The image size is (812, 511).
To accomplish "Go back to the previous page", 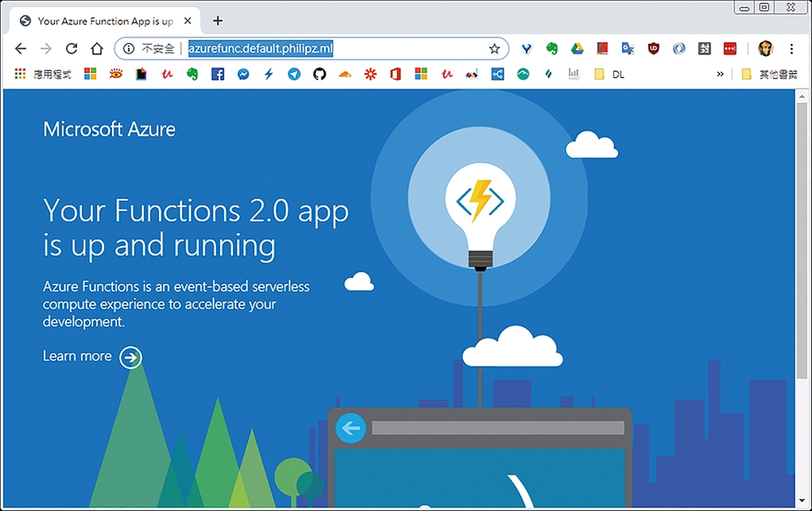I will point(21,49).
